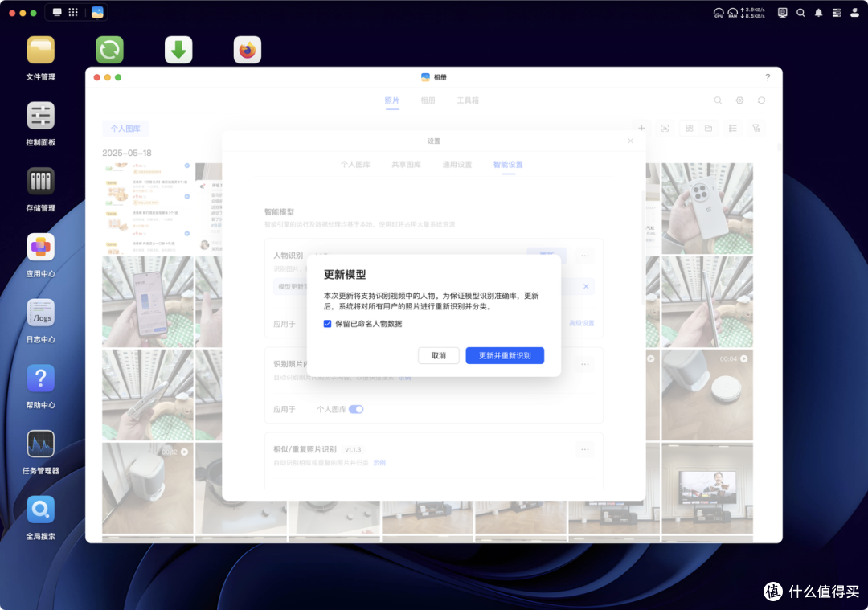Screen dimensions: 868x610
Task: Open the 控制面板 desktop icon
Action: [x=40, y=117]
